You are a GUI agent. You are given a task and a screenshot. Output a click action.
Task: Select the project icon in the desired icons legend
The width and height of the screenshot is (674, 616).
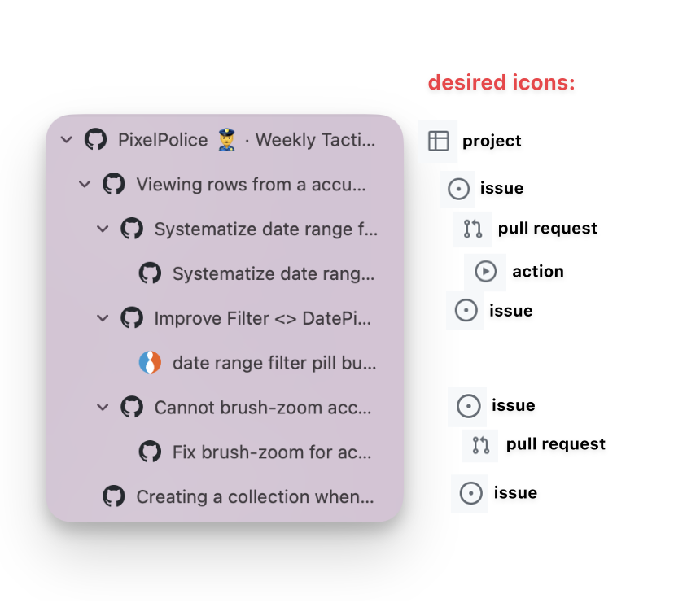click(438, 140)
